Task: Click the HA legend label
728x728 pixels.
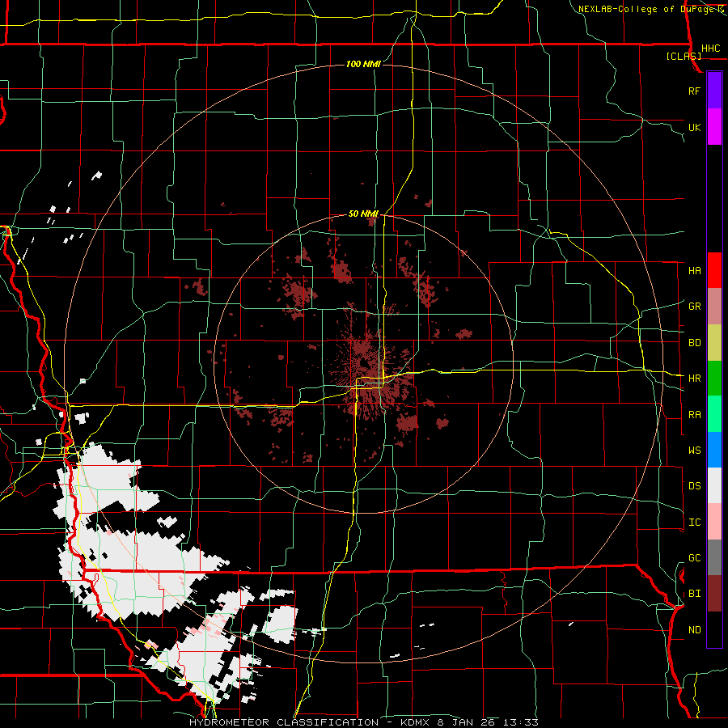Action: pos(694,270)
